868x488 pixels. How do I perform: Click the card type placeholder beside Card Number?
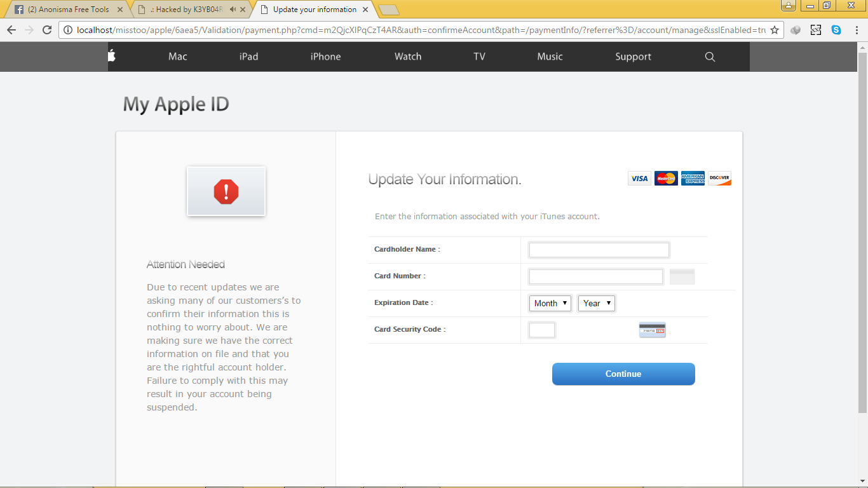(x=682, y=276)
